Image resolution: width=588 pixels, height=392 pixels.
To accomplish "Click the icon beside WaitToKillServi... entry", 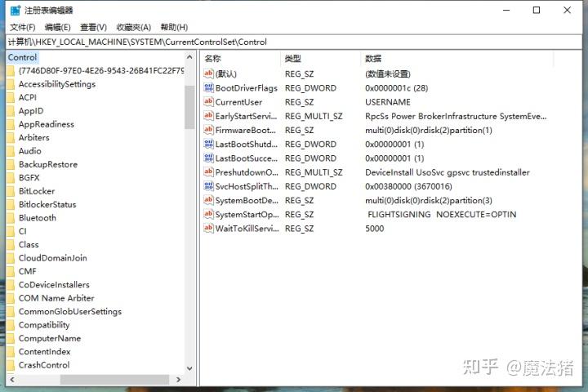I will [x=208, y=229].
